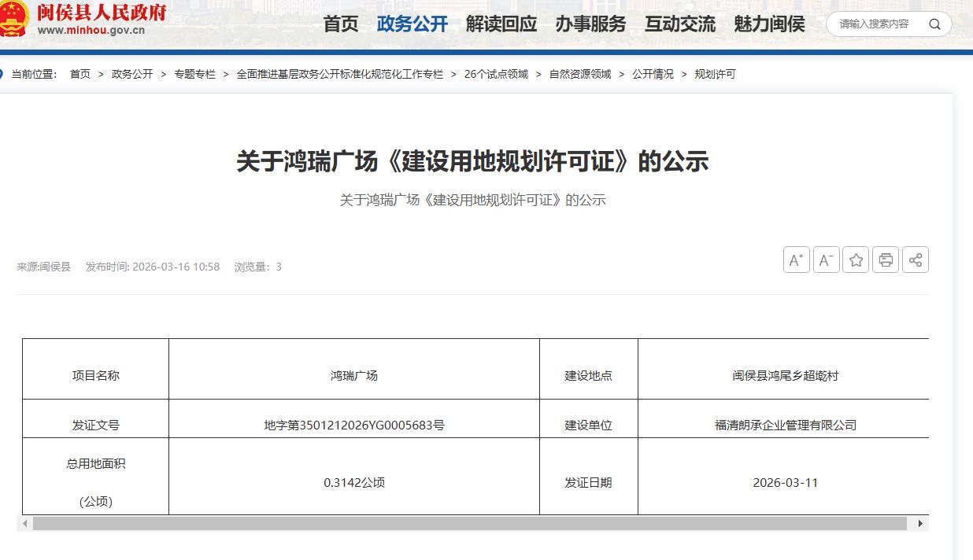Increase font size with A+ icon
Viewport: 973px width, 560px height.
pyautogui.click(x=796, y=260)
